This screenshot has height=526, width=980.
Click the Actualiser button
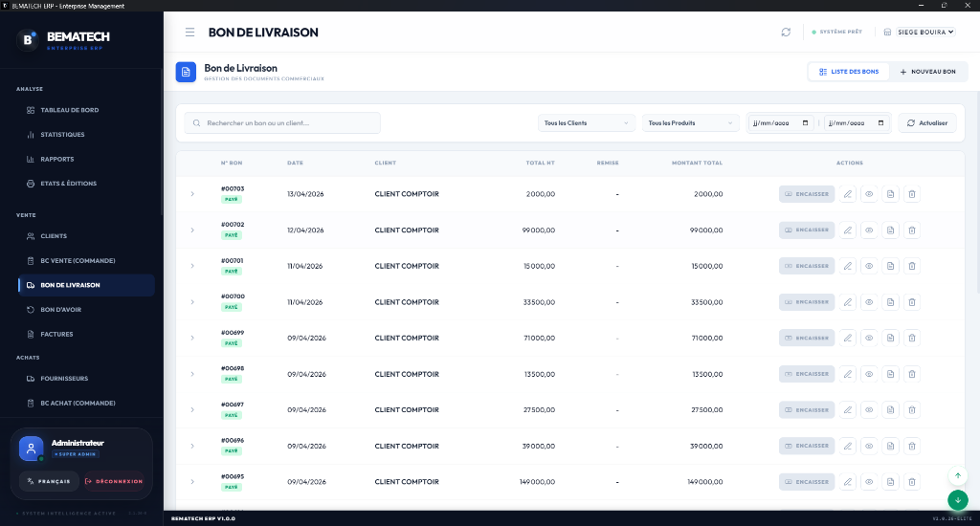pos(927,123)
